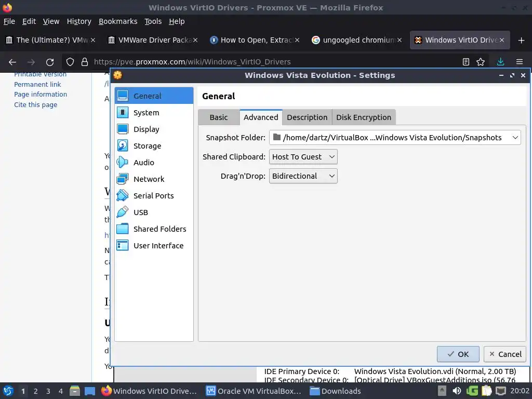Show site security padlock info

[x=85, y=62]
